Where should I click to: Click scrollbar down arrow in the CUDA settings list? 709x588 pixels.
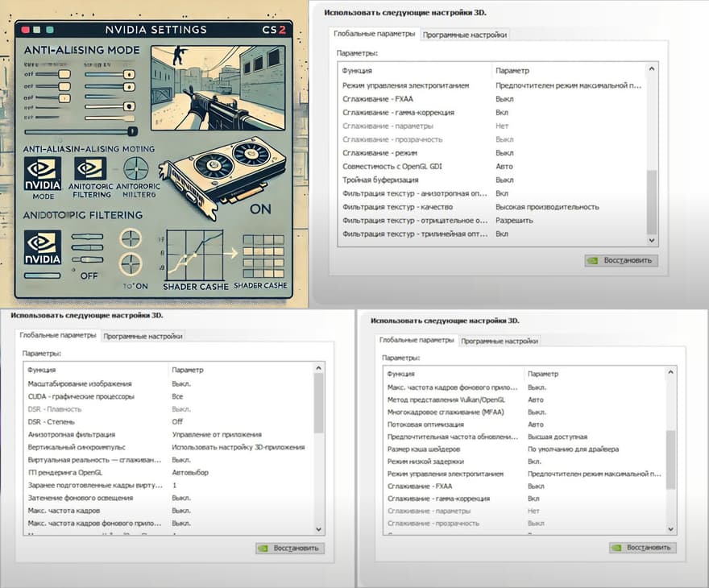coord(318,528)
